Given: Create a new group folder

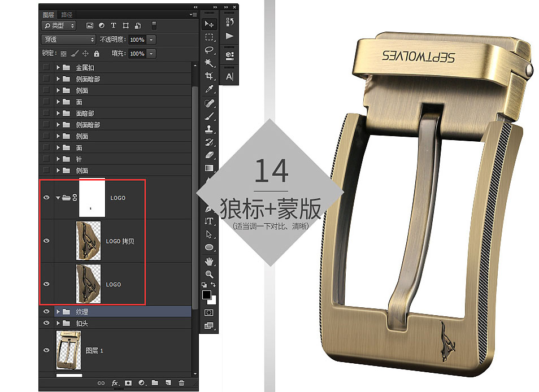Looking at the screenshot, I should pos(155,383).
